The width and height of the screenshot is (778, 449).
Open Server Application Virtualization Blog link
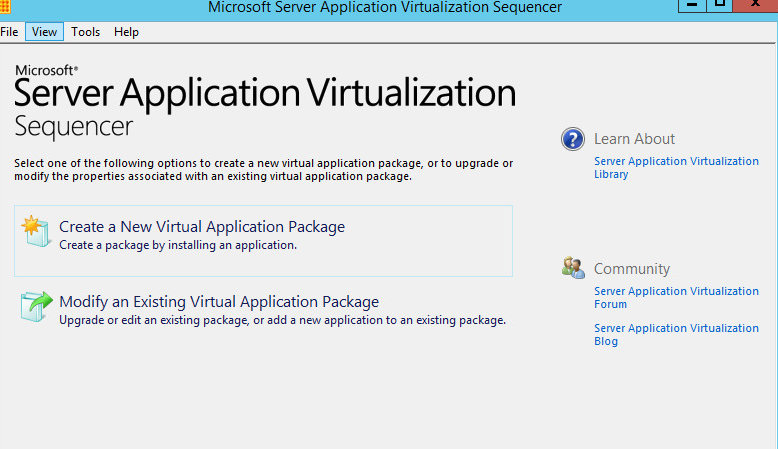coord(676,335)
